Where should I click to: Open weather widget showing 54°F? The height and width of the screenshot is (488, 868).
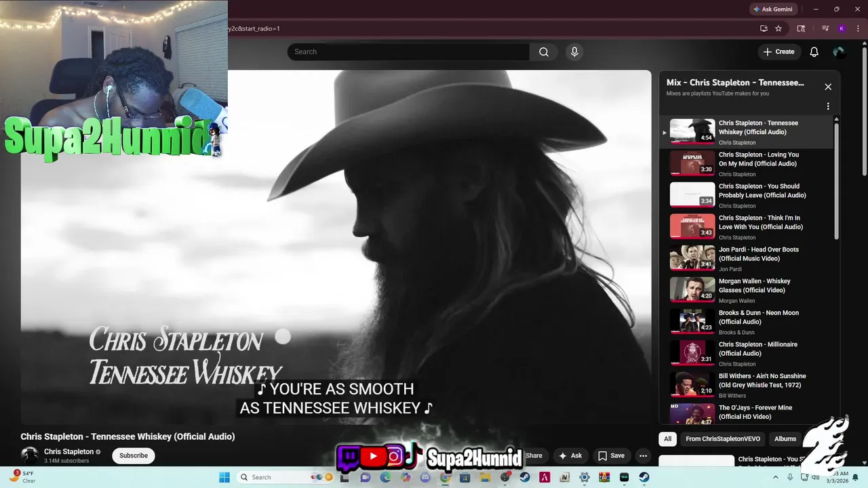click(24, 477)
